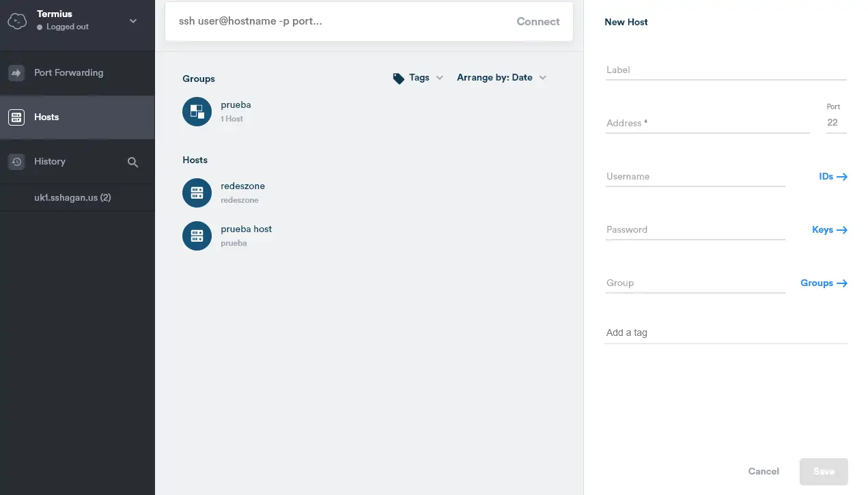
Task: Click the Termius cloud logo icon
Action: click(x=17, y=21)
